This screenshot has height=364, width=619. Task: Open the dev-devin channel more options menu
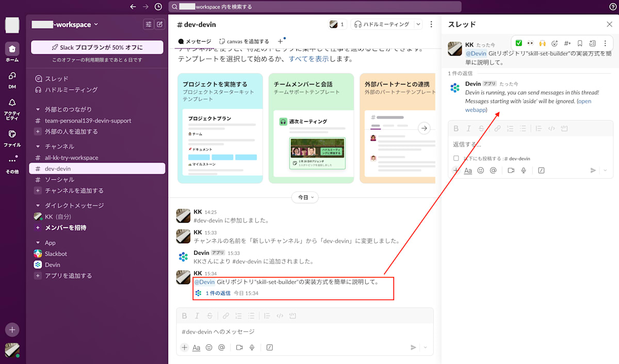(x=431, y=24)
